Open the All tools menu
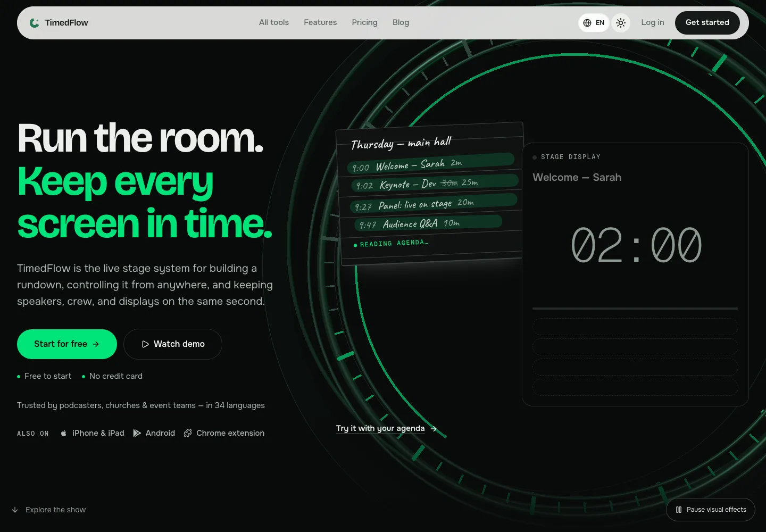 point(274,22)
